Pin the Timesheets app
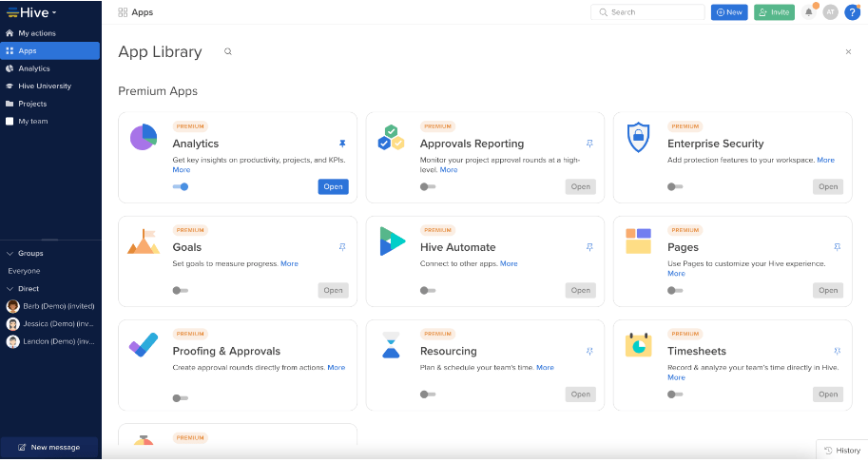 [837, 351]
